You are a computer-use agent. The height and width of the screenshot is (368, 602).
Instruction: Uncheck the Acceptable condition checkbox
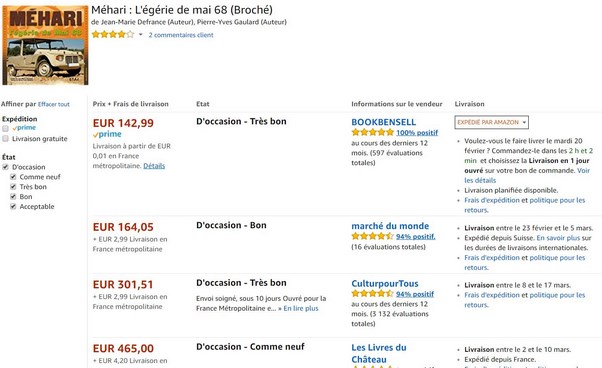(13, 206)
